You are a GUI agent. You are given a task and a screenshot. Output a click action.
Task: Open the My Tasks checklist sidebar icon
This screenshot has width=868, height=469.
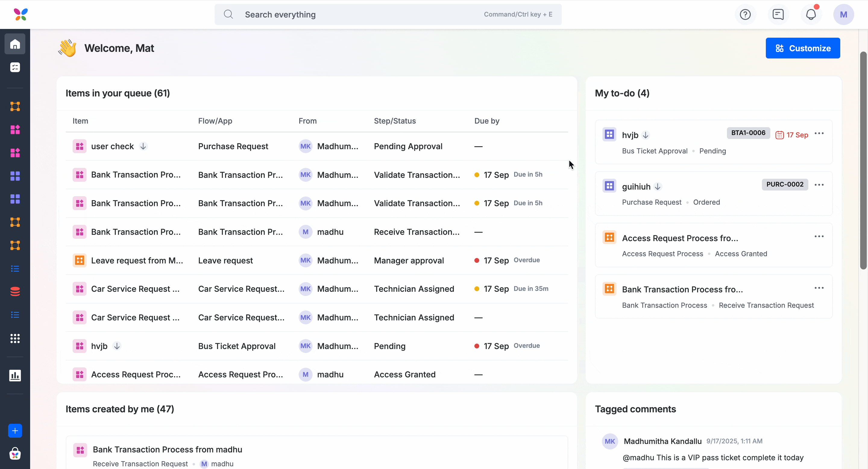point(15,68)
